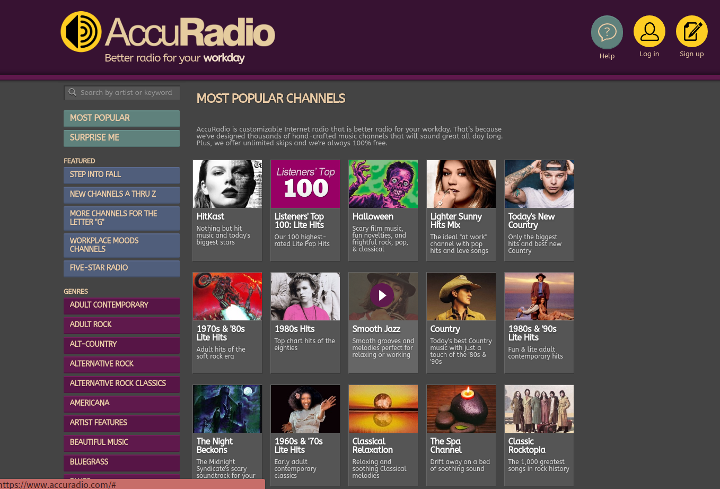Screen dimensions: 720x489
Task: Click the Most Popular Channels heading
Action: point(271,98)
